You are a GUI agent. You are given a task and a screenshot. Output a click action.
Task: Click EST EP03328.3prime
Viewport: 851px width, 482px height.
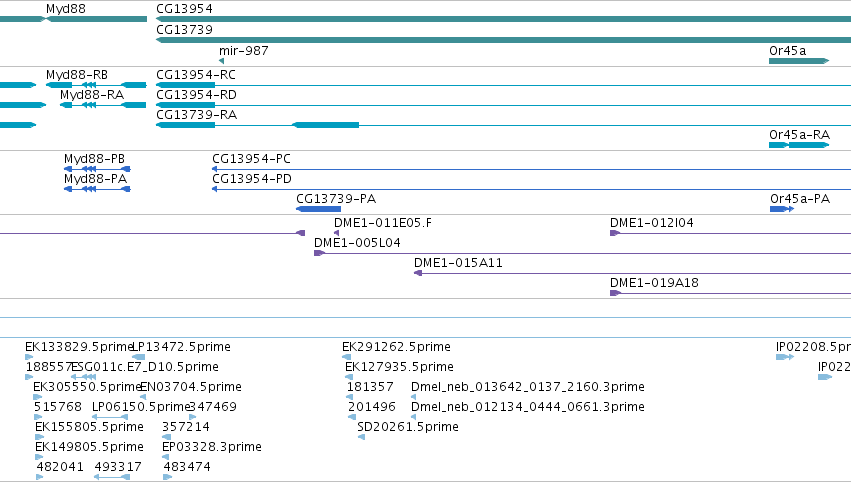212,447
